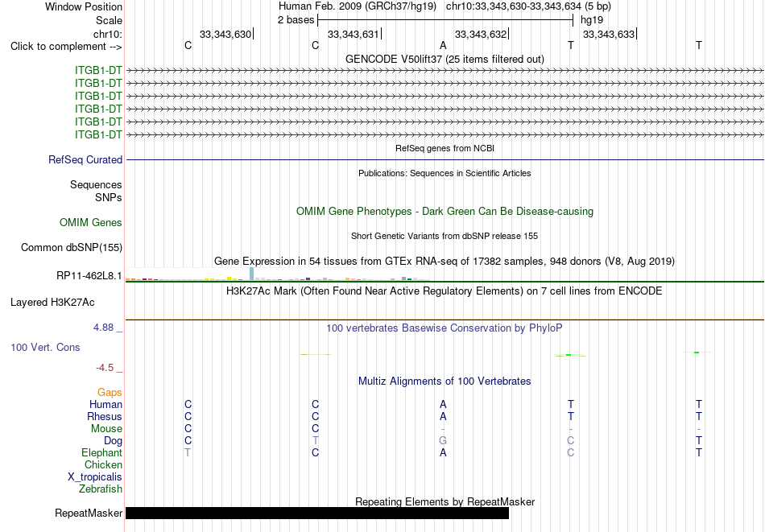Open '100 vertebrates Basewise Conservation by PhyloP' title
Image resolution: width=765 pixels, height=532 pixels.
click(x=445, y=328)
